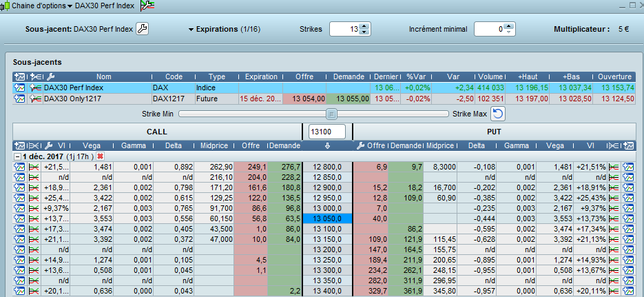Viewport: 644px width, 297px height.
Task: Open Chaine d'options window dropdown
Action: coord(70,6)
